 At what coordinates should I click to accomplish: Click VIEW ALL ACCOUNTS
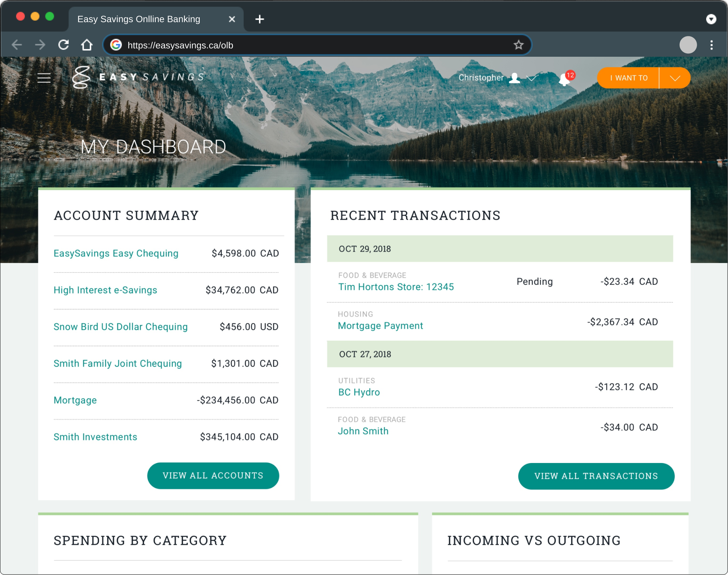[x=213, y=475]
